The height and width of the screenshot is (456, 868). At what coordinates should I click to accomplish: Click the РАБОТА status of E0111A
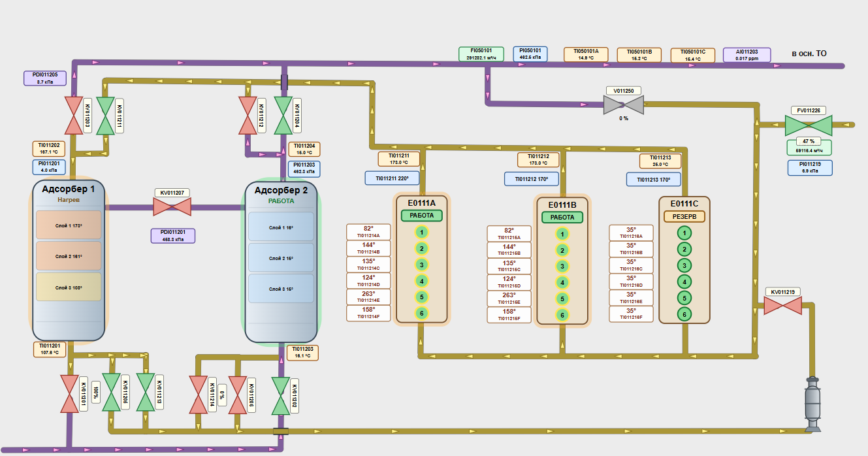coord(421,216)
